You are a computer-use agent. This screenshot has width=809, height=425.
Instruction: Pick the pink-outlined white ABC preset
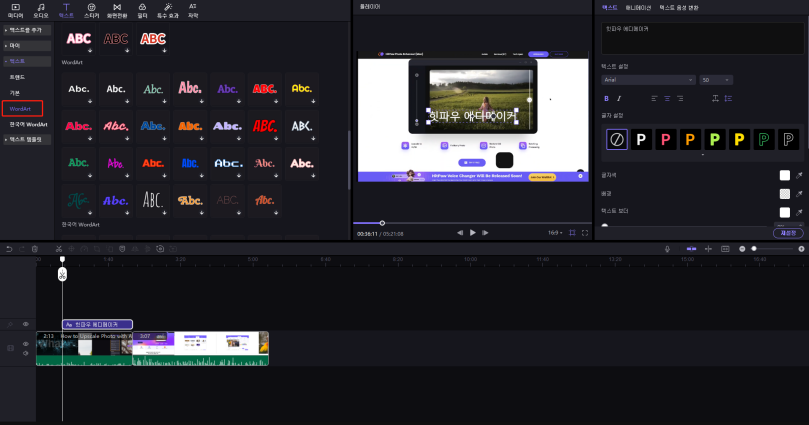79,39
